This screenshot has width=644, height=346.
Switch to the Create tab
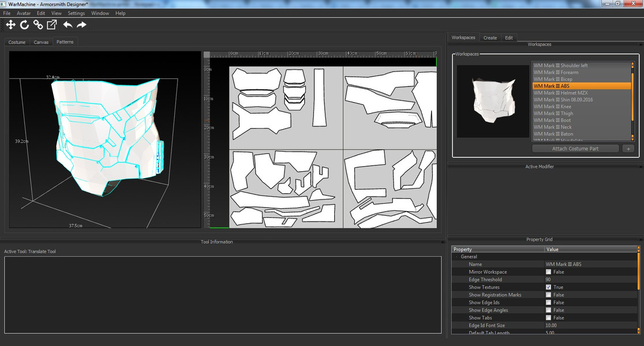click(490, 37)
